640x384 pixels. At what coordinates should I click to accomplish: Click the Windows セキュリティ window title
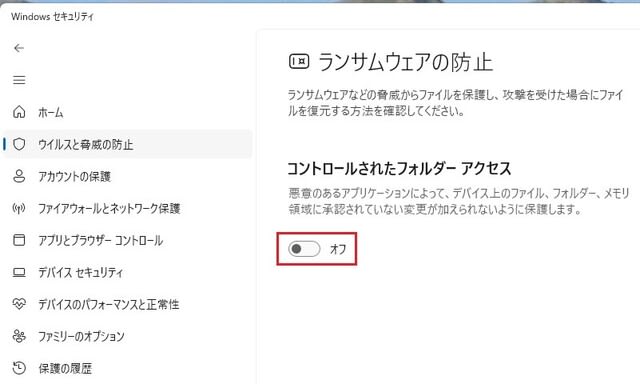(x=52, y=17)
